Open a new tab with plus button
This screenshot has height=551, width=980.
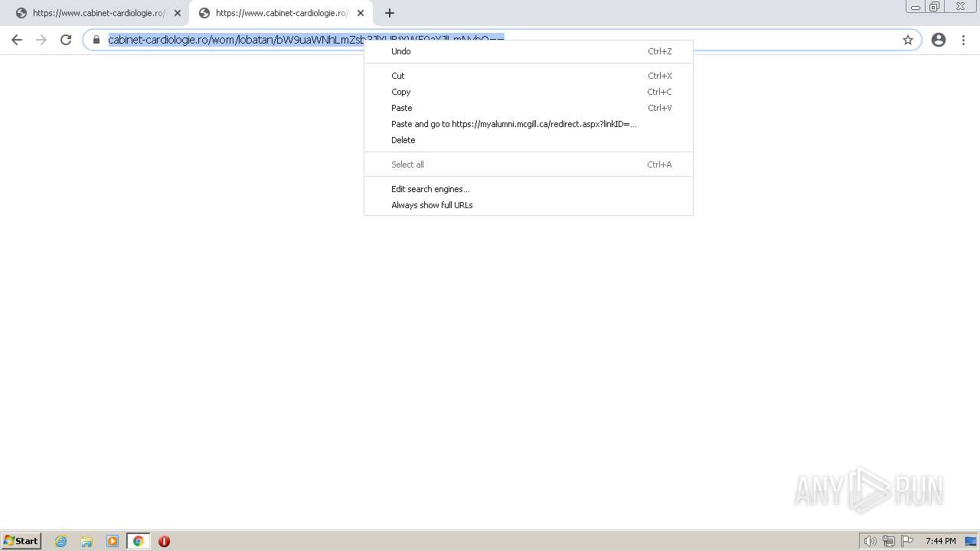point(389,13)
